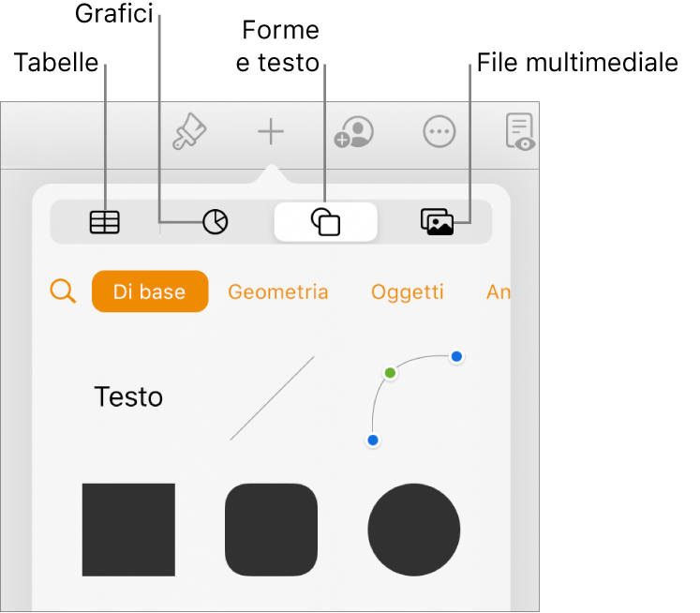Switch to the Media tab
This screenshot has height=613, width=700.
(x=437, y=222)
